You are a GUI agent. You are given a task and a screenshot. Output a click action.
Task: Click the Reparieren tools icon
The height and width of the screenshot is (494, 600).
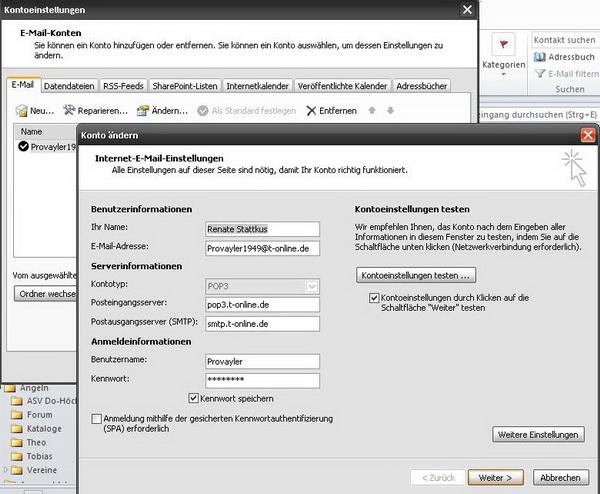69,110
